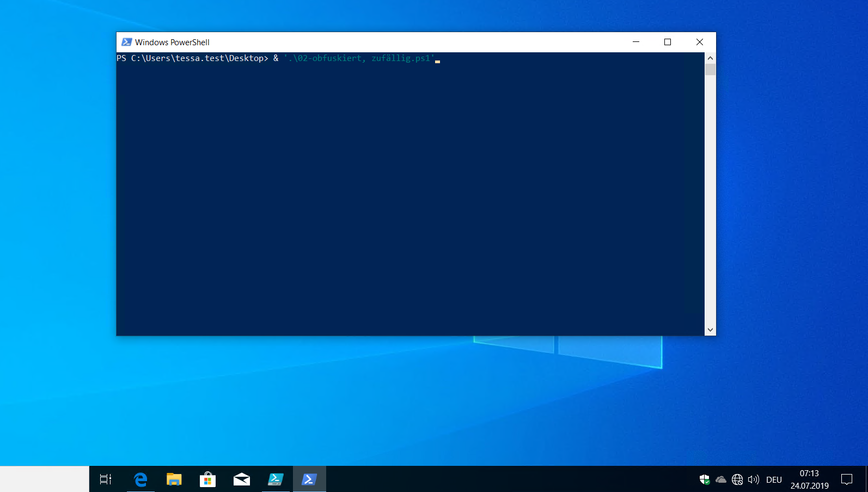Open File Explorer from the taskbar
The width and height of the screenshot is (868, 492).
pyautogui.click(x=174, y=479)
